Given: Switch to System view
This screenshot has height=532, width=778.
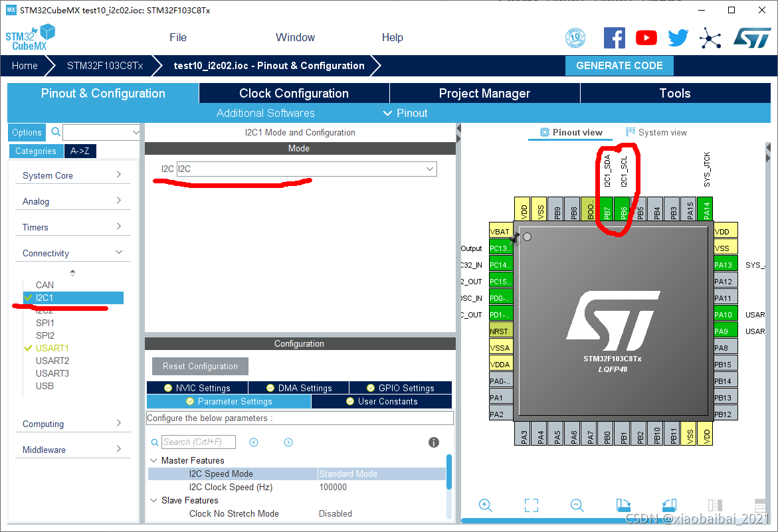Looking at the screenshot, I should tap(656, 132).
